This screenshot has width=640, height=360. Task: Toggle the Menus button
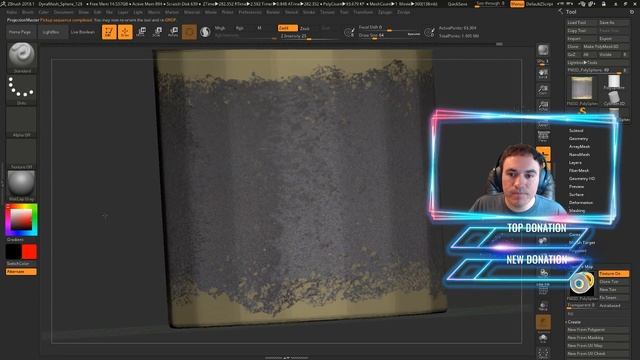pos(517,4)
